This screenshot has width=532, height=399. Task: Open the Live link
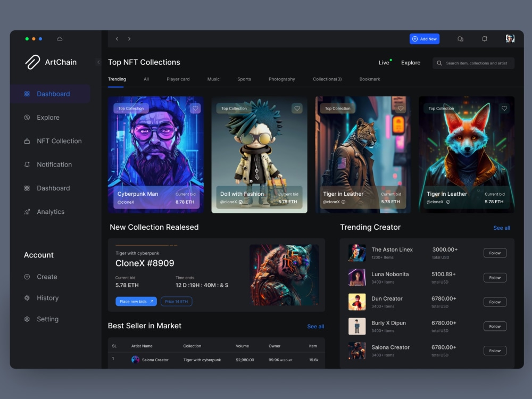click(x=384, y=63)
